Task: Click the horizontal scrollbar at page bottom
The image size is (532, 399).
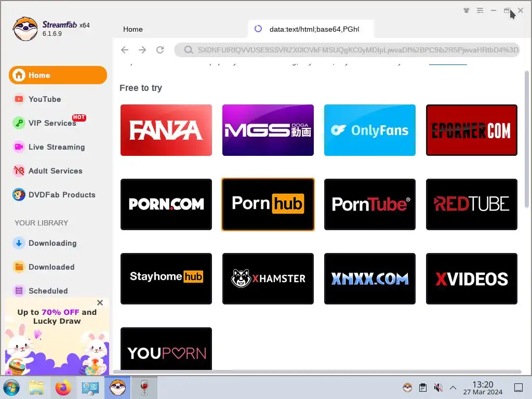Action: [317, 371]
